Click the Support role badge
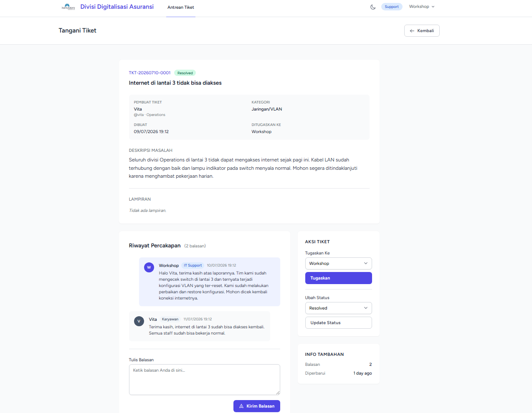Image resolution: width=532 pixels, height=413 pixels. coord(391,7)
